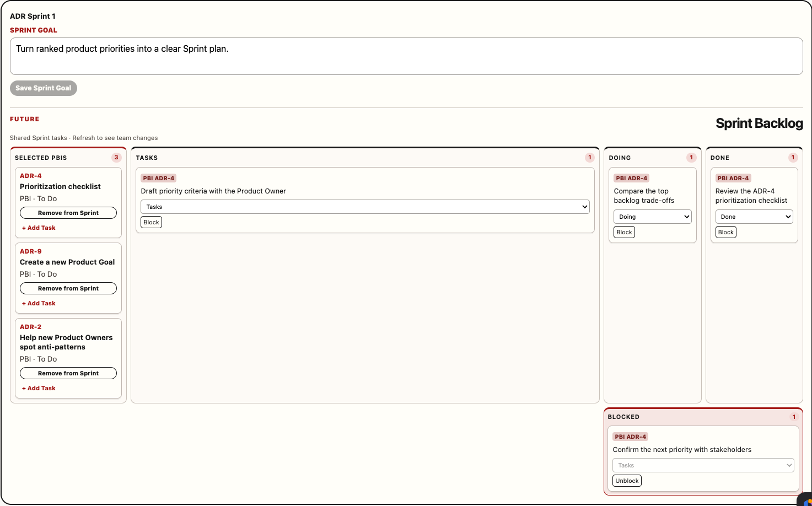Remove ADR-9 from Sprint

(68, 288)
